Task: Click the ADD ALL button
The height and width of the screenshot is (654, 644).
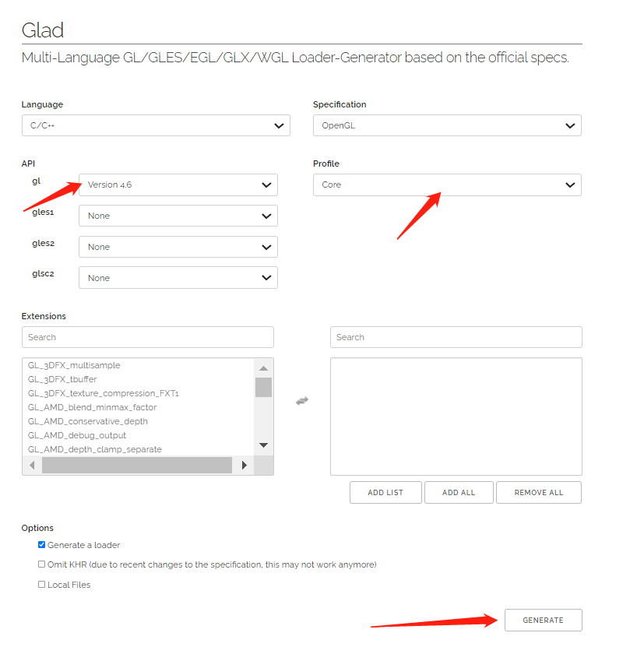Action: (459, 493)
